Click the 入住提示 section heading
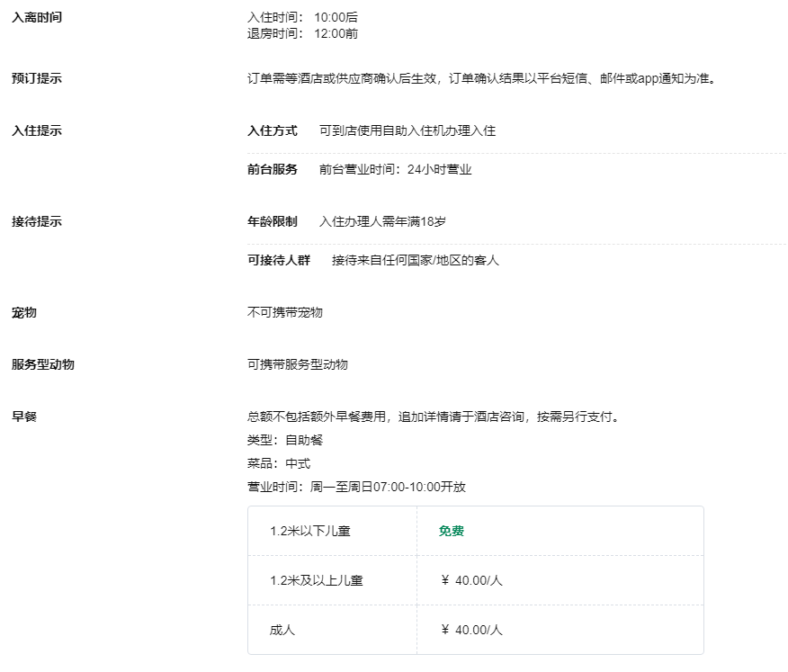The width and height of the screenshot is (788, 672). (37, 130)
